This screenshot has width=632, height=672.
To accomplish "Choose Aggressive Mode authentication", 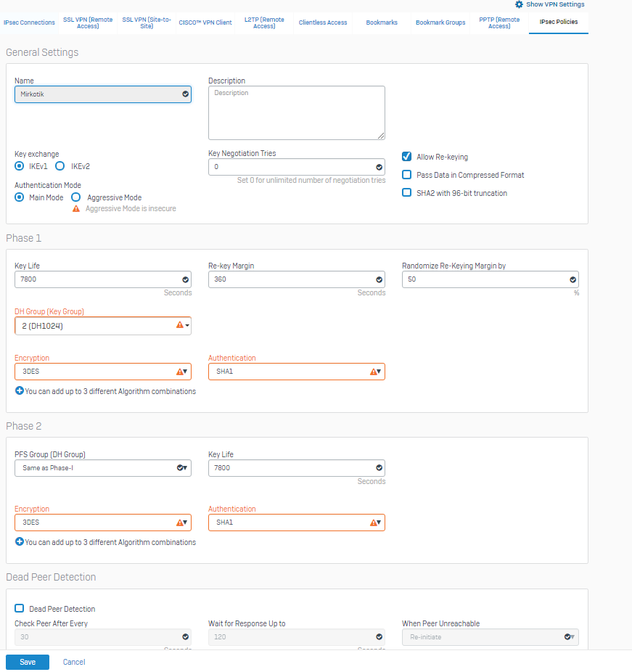I will click(x=75, y=197).
